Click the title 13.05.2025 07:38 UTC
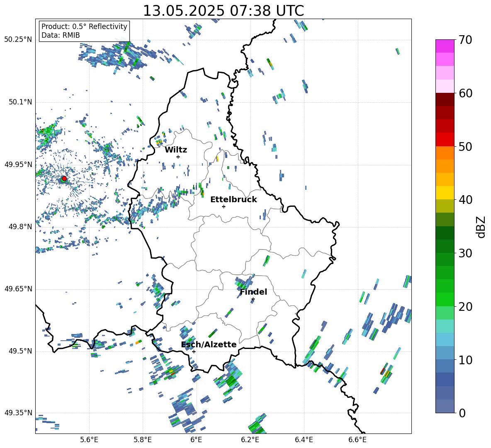491x448 pixels. 223,11
